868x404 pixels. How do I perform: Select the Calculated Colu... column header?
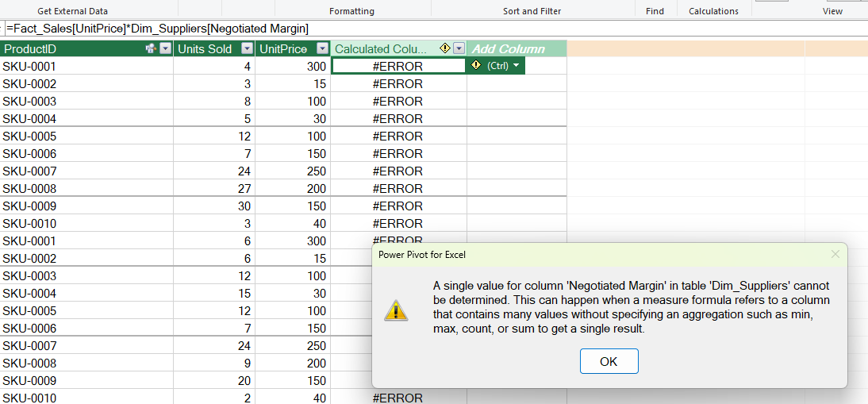point(398,48)
